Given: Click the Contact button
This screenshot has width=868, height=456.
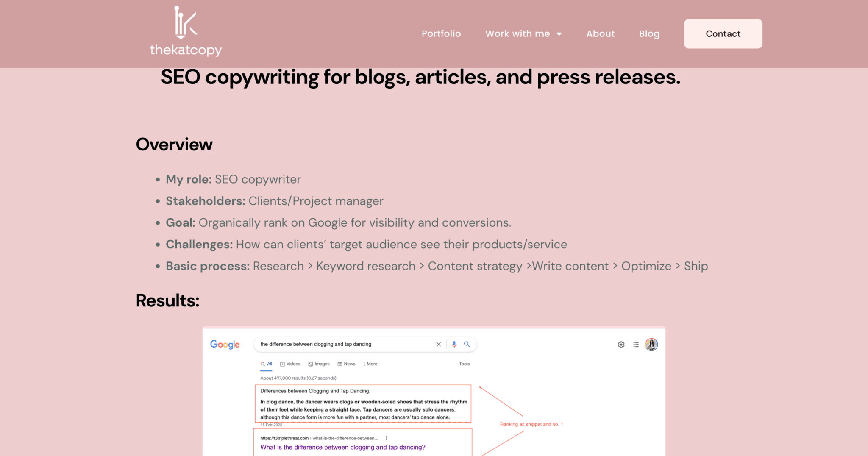Looking at the screenshot, I should click(x=723, y=33).
